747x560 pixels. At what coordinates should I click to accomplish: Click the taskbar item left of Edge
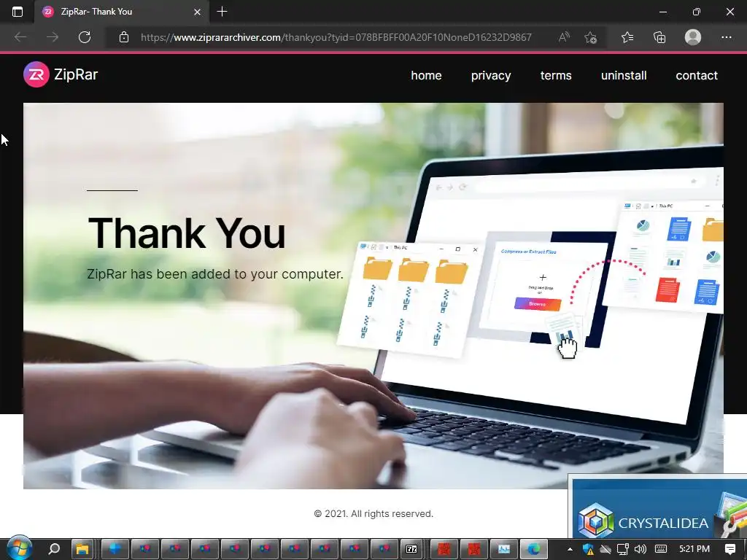tap(504, 549)
